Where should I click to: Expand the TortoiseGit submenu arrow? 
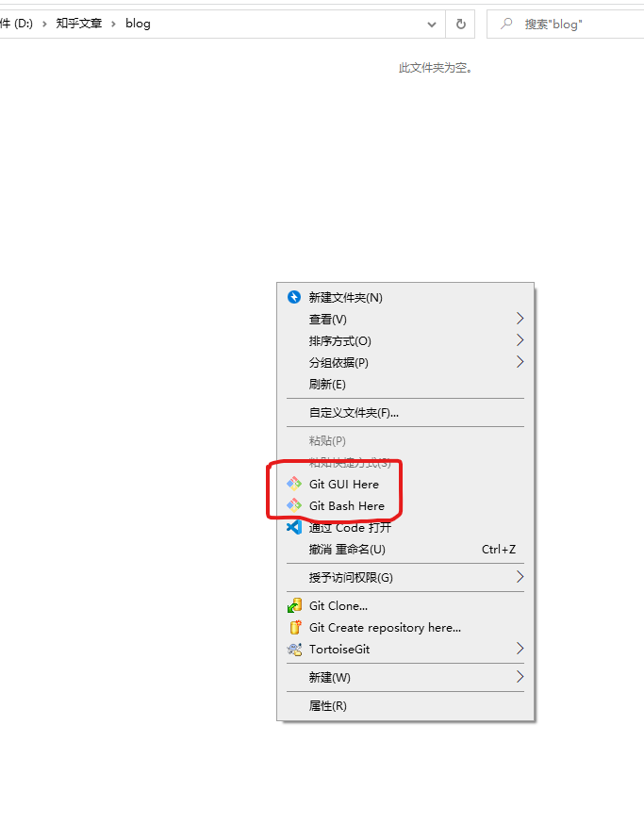(520, 649)
